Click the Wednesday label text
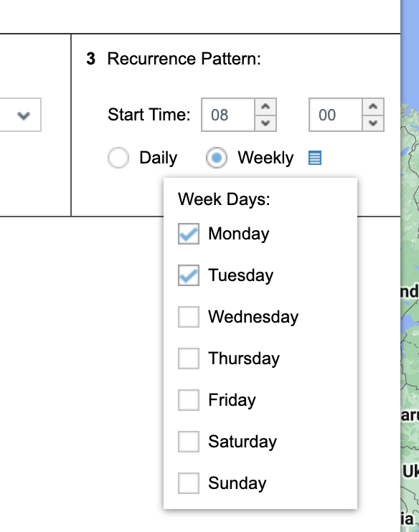This screenshot has width=419, height=532. (253, 317)
